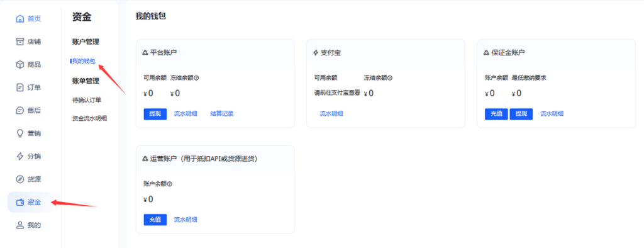The width and height of the screenshot is (644, 248).
Task: Click the 运营账户 card header icon
Action: (x=145, y=159)
